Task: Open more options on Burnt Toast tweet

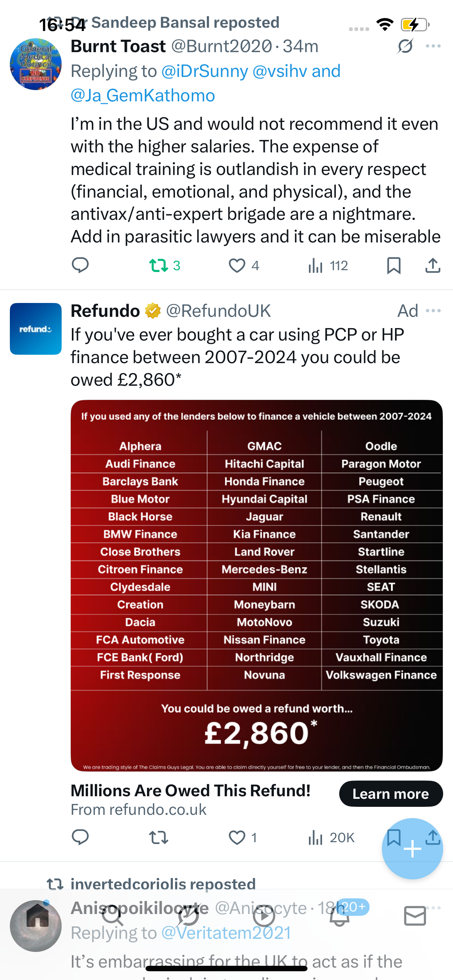Action: click(433, 46)
